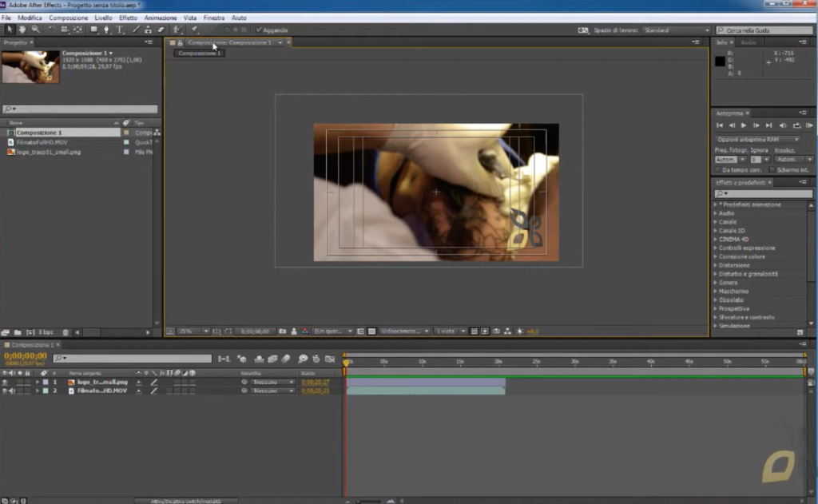Create new composition icon in Project panel
The width and height of the screenshot is (818, 504).
click(x=30, y=332)
